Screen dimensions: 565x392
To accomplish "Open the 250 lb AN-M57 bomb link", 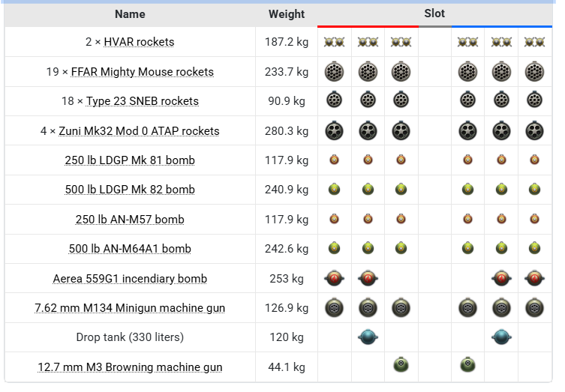I will pyautogui.click(x=130, y=220).
